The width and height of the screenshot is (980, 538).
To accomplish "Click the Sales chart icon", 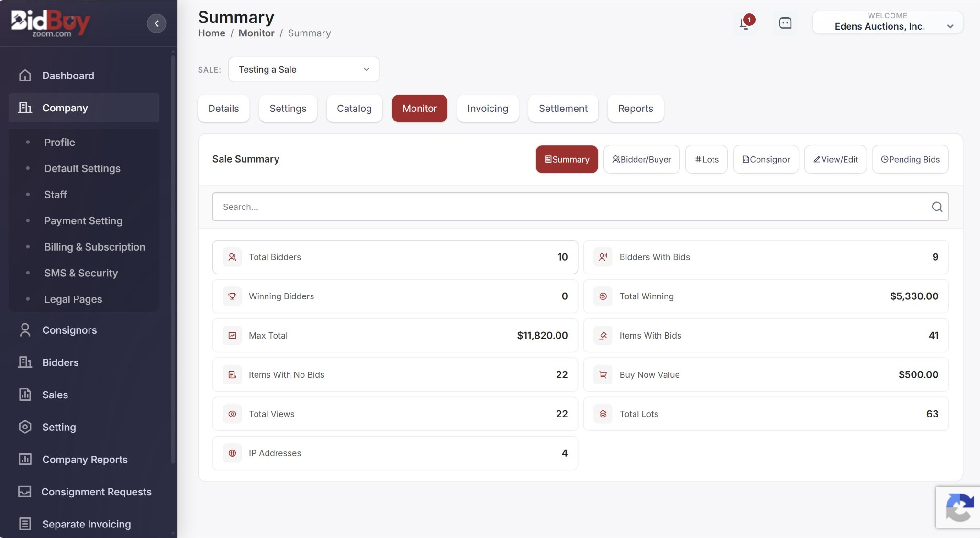I will 25,395.
